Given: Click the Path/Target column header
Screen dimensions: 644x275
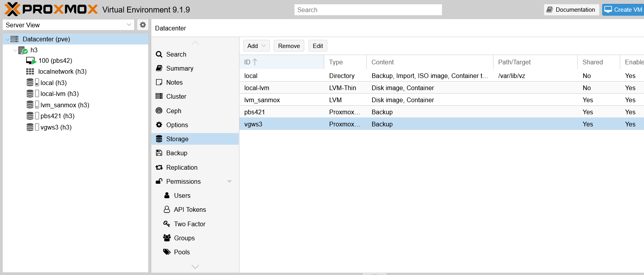Looking at the screenshot, I should tap(535, 62).
